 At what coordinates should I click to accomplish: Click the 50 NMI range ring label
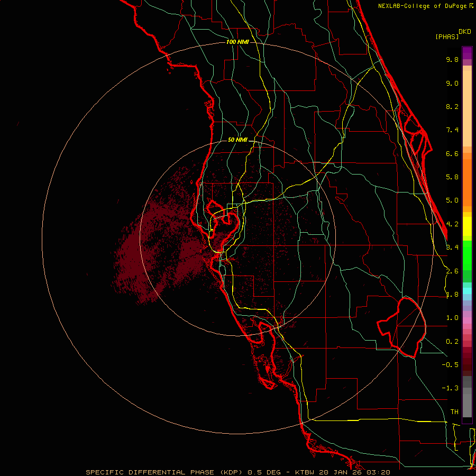tap(237, 140)
